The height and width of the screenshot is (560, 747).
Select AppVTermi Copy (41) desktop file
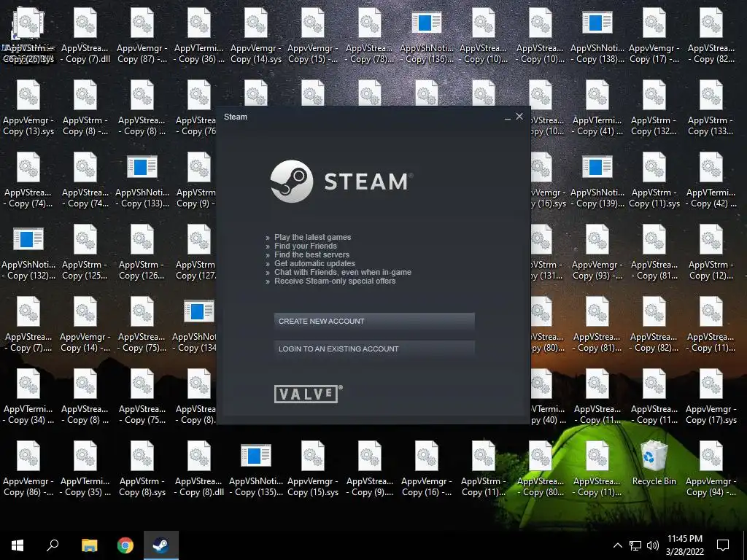(x=597, y=108)
